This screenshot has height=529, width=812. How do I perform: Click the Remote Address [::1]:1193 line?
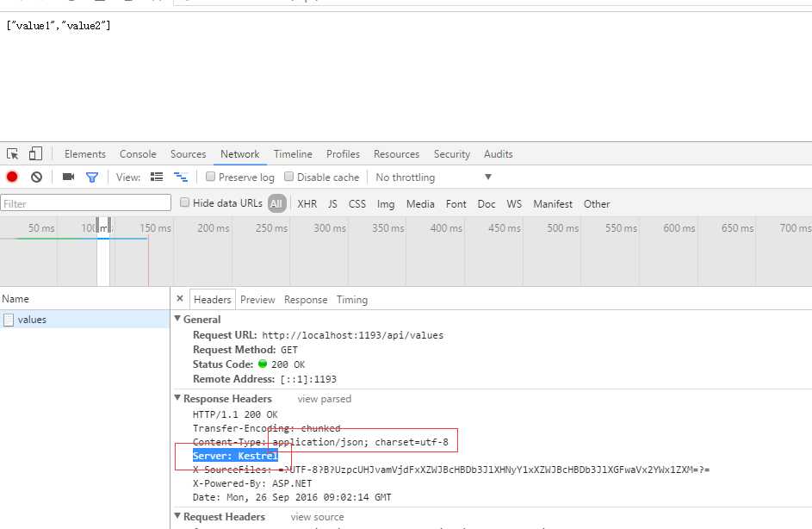264,379
